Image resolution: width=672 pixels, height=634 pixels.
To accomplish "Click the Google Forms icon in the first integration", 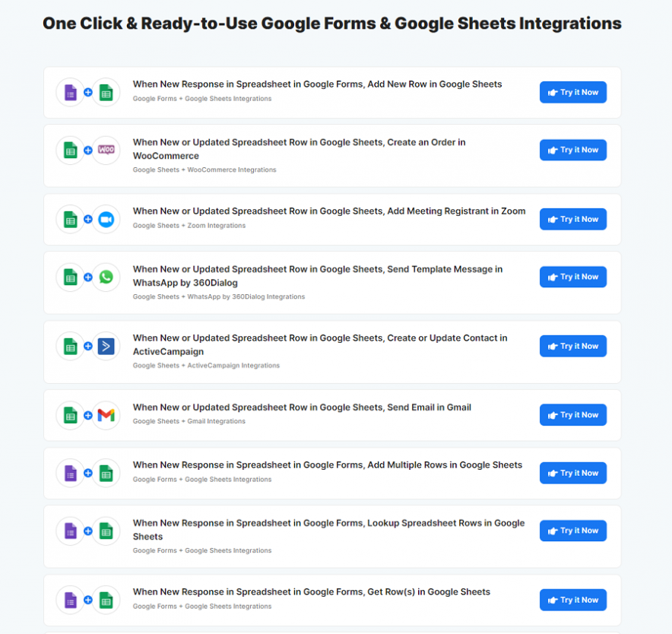I will tap(70, 93).
